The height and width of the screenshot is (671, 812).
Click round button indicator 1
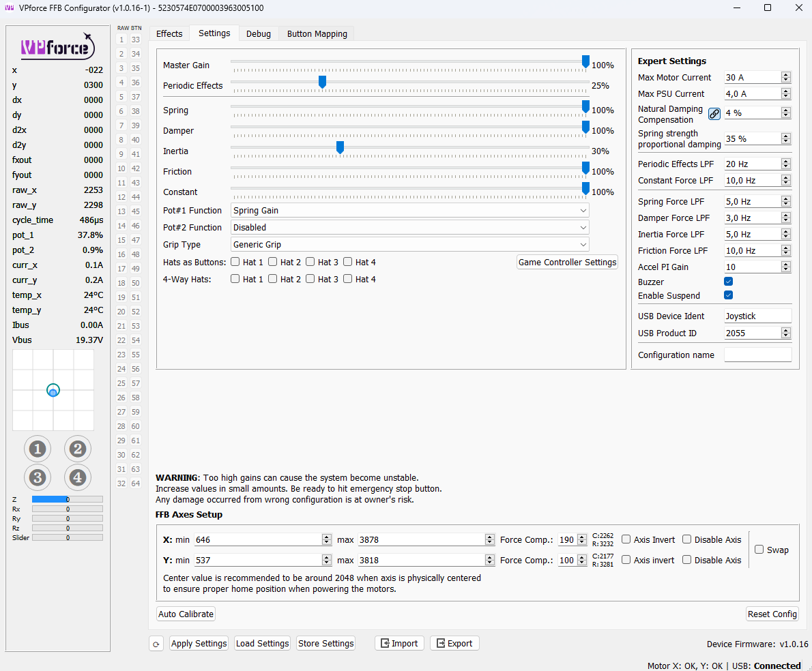pyautogui.click(x=38, y=449)
